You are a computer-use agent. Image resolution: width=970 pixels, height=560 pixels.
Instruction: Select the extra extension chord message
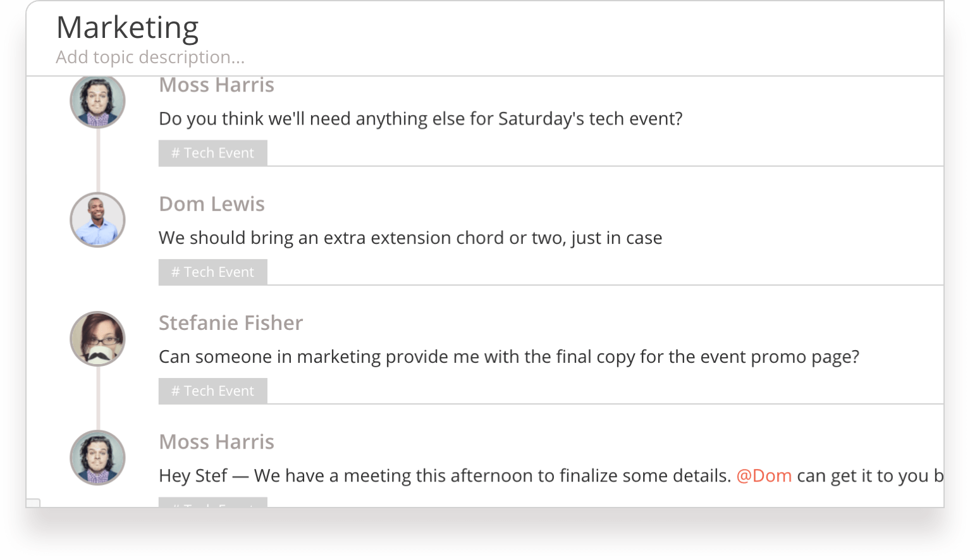coord(410,238)
